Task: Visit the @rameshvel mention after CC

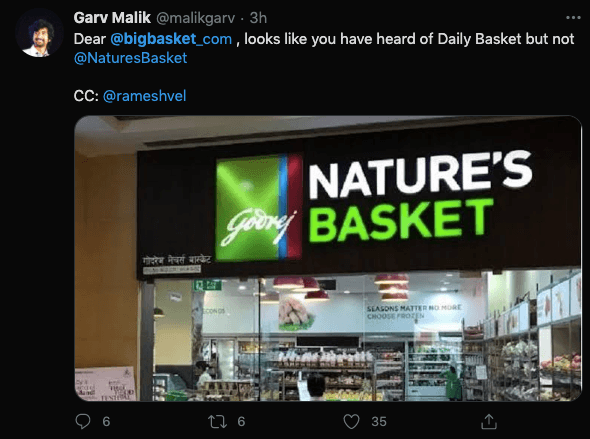Action: 144,96
